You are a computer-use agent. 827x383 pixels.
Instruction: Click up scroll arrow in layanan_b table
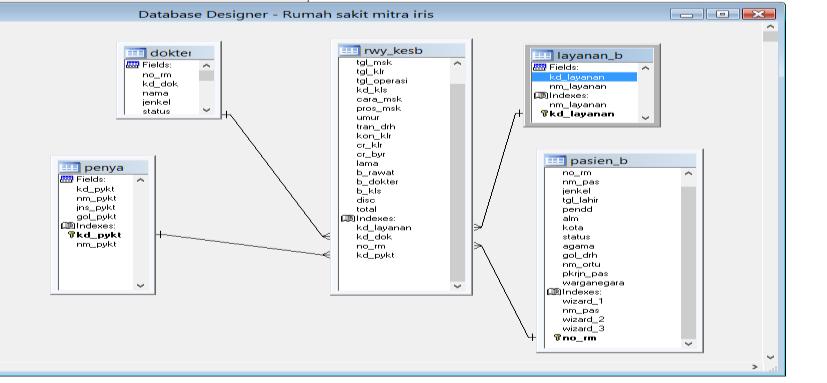(x=645, y=69)
